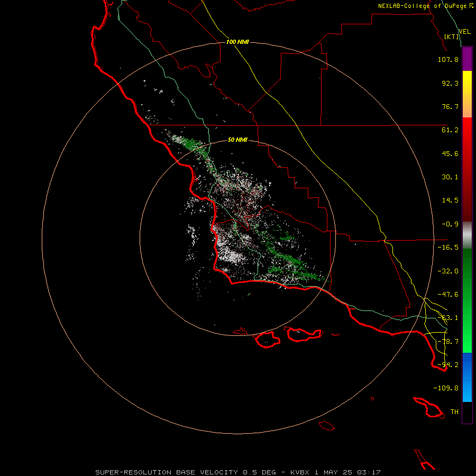Screen dimensions: 476x476
Task: Select the 92.3 scale value
Action: (x=450, y=83)
